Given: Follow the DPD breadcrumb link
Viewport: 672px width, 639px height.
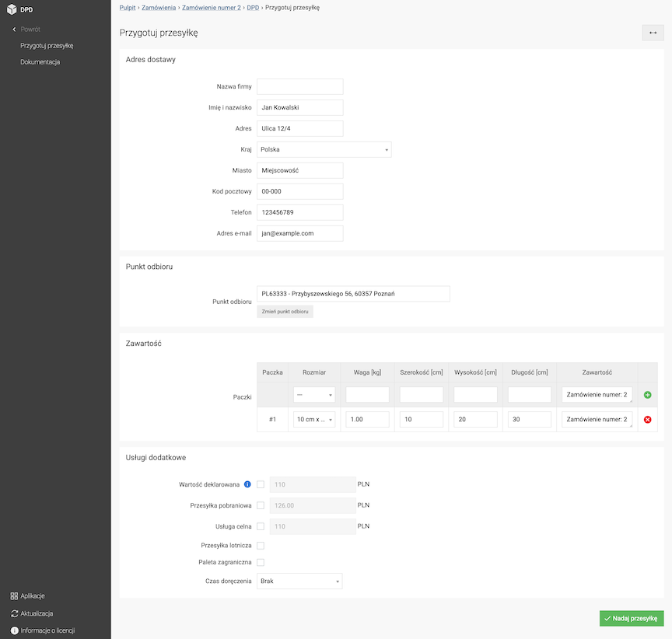Looking at the screenshot, I should [253, 8].
